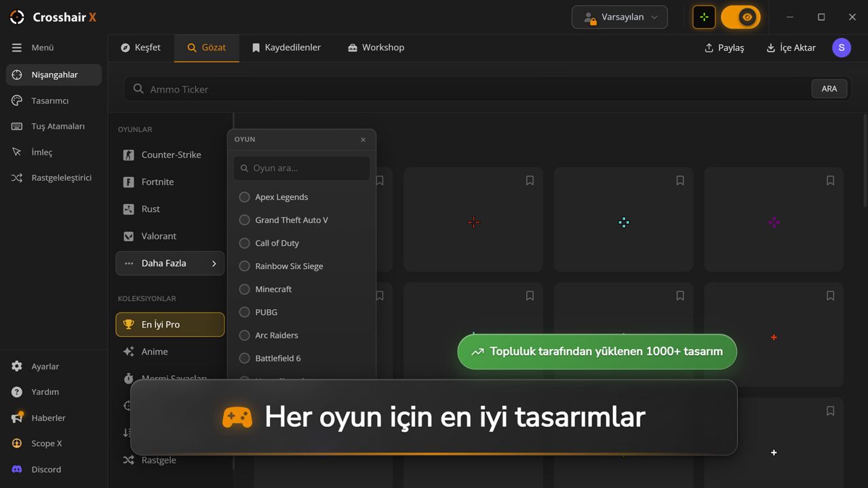This screenshot has width=868, height=488.
Task: Click the Paylaş share button
Action: point(724,47)
